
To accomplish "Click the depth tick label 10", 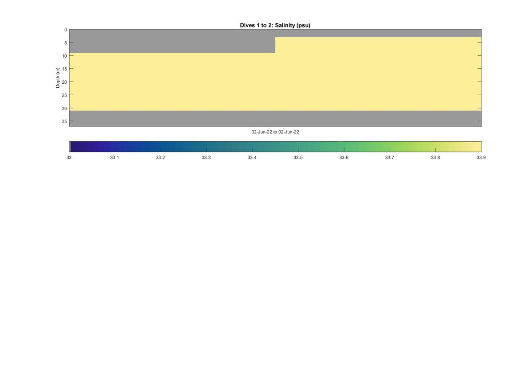I will [64, 56].
